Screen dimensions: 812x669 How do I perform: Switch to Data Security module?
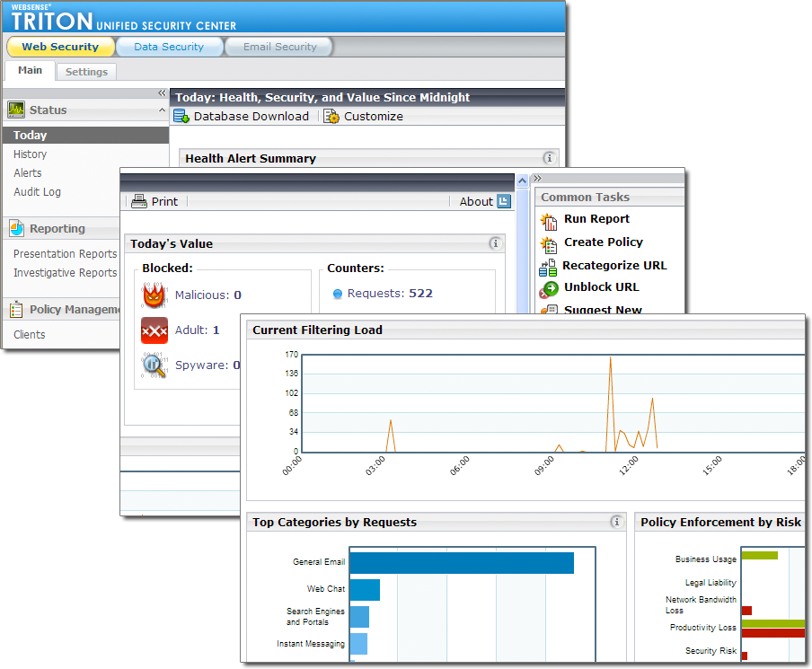(x=170, y=47)
